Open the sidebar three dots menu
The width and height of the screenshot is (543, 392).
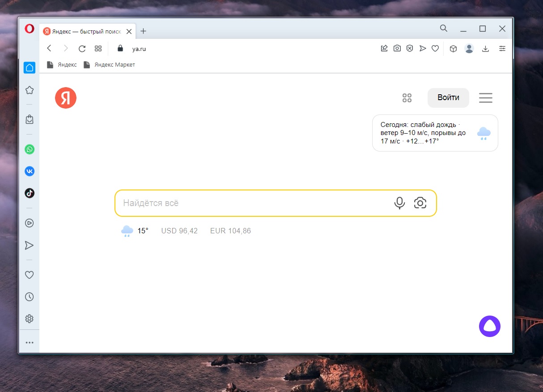coord(30,343)
